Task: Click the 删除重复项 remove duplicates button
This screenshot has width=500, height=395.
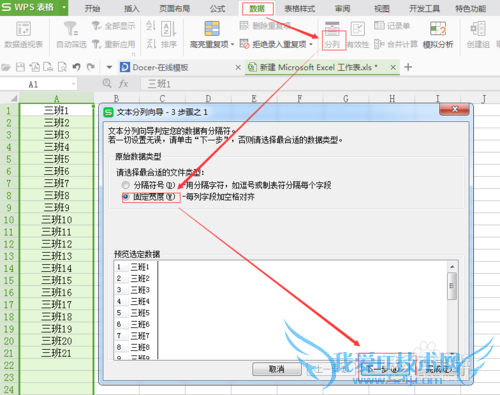Action: [265, 26]
